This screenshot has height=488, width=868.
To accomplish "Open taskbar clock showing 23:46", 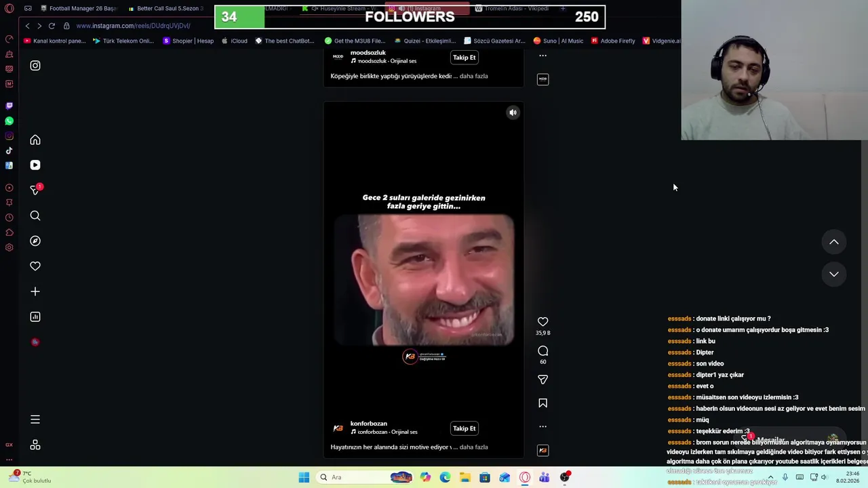I will point(848,477).
